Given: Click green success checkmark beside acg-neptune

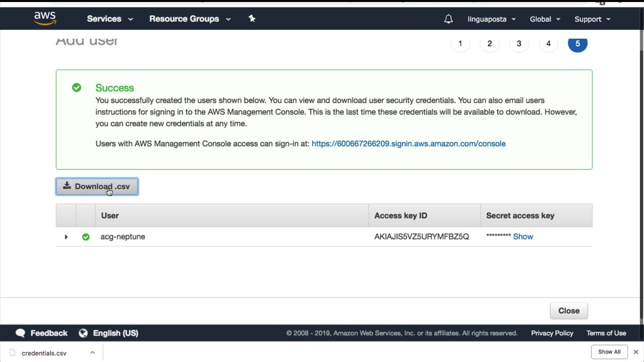Looking at the screenshot, I should pos(86,237).
